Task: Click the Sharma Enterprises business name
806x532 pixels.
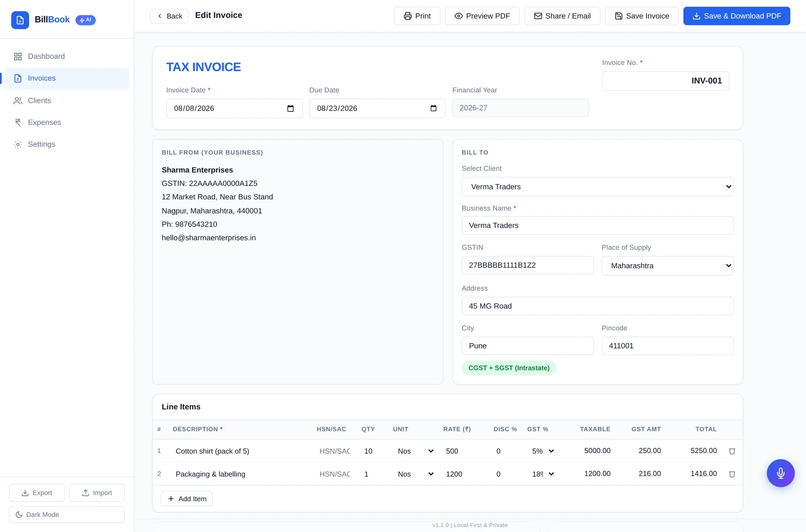Action: click(197, 170)
